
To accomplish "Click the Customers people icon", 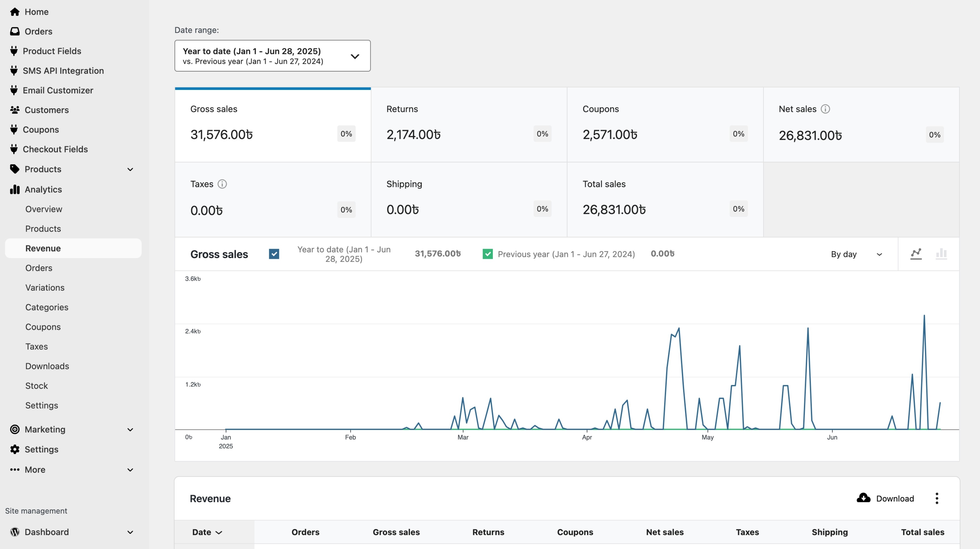I will coord(15,110).
